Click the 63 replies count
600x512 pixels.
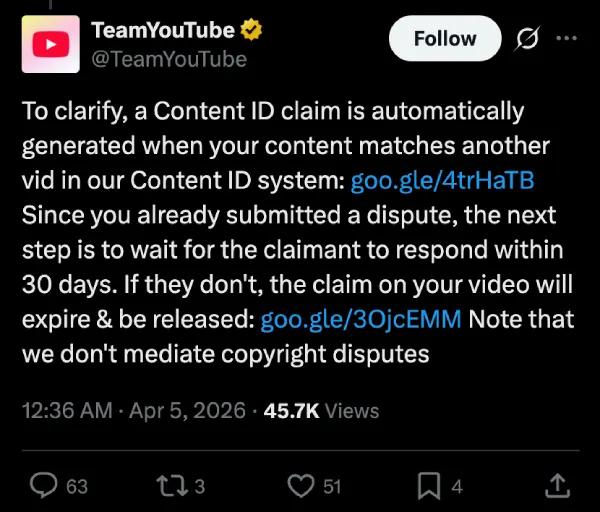[77, 486]
